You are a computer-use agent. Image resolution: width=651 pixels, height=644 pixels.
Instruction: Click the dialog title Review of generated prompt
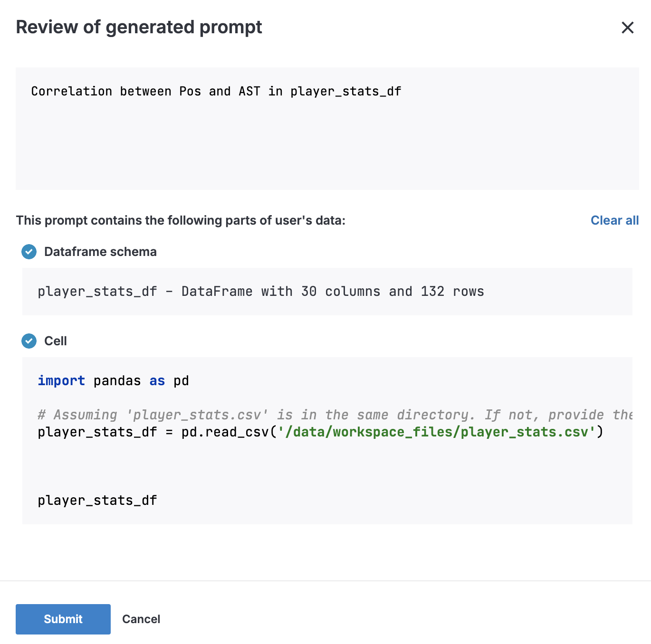[139, 27]
